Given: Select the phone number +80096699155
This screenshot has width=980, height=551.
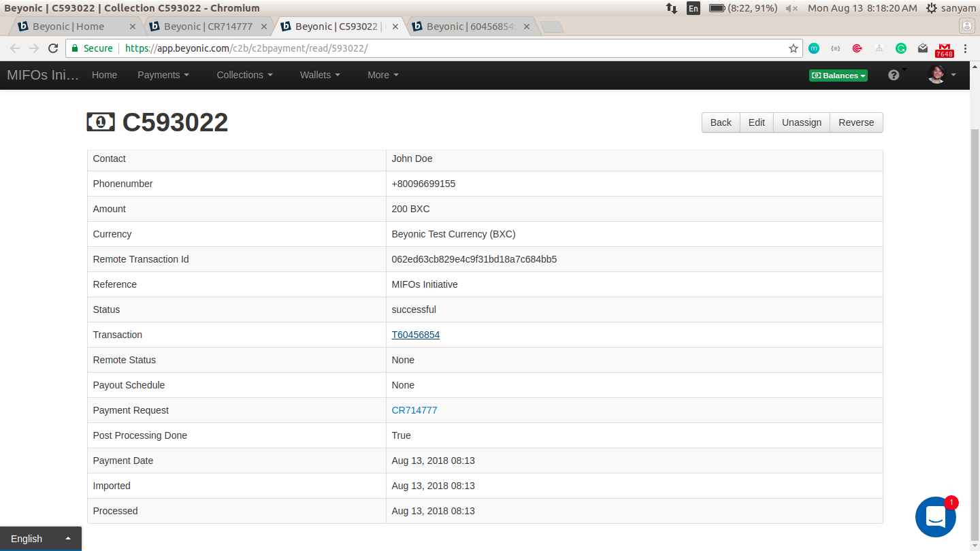Looking at the screenshot, I should point(424,184).
